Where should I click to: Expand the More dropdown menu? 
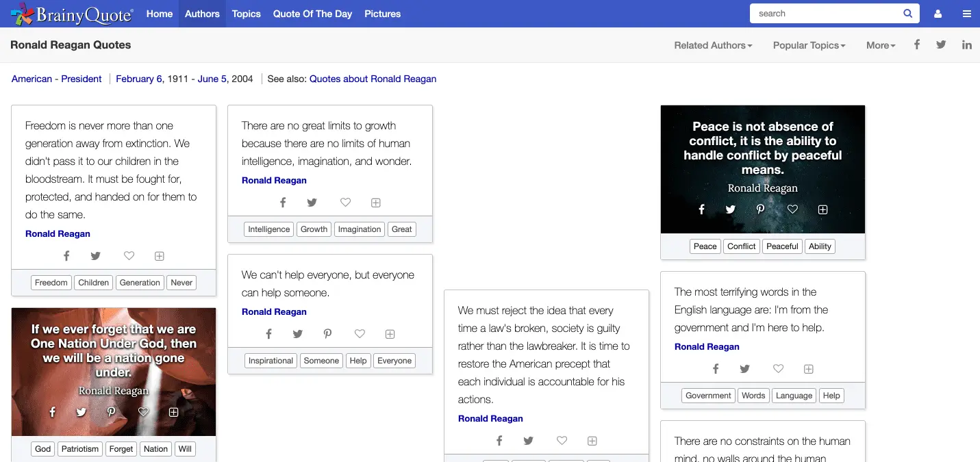point(881,45)
